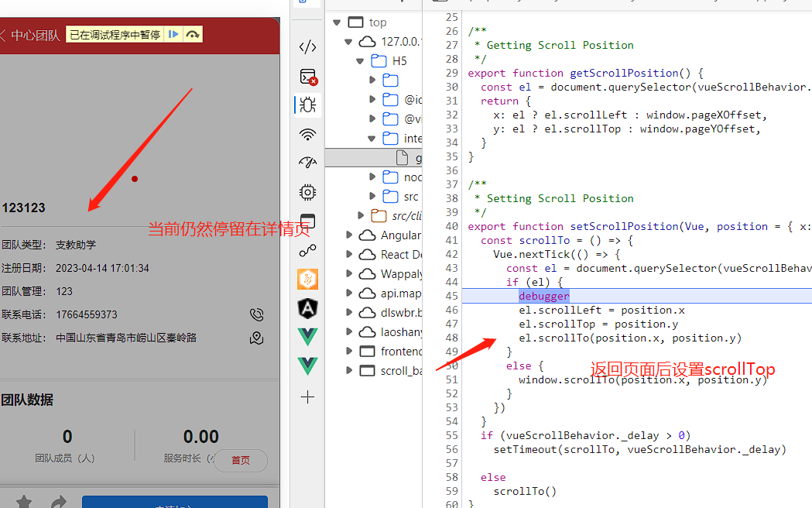This screenshot has height=508, width=812.
Task: Expand the React DevTools cloud node
Action: pyautogui.click(x=349, y=255)
